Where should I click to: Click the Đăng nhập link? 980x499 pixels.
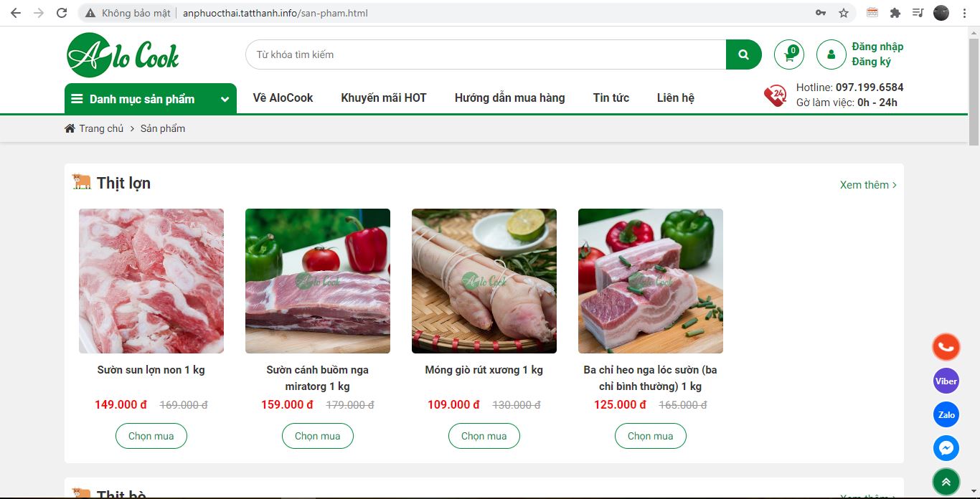pos(877,47)
